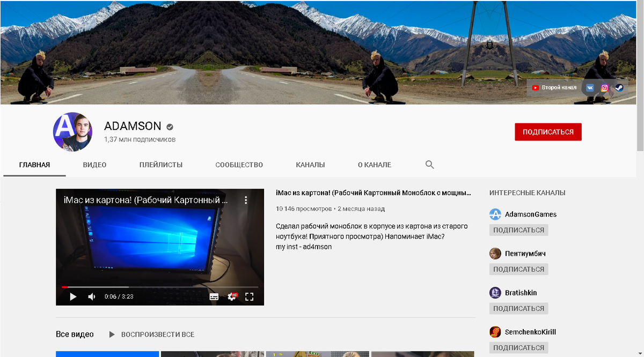
Task: Open the Instagram link icon in banner
Action: [x=605, y=88]
